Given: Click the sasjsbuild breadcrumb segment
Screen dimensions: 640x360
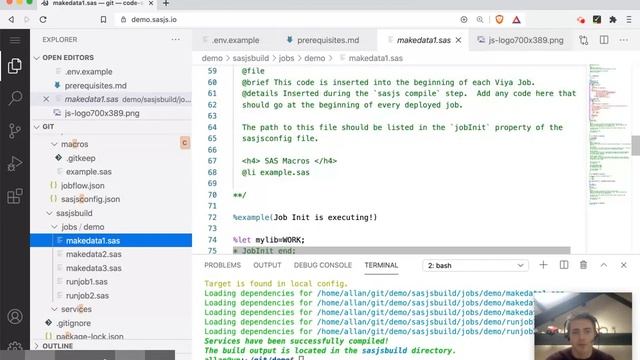Looking at the screenshot, I should [251, 58].
